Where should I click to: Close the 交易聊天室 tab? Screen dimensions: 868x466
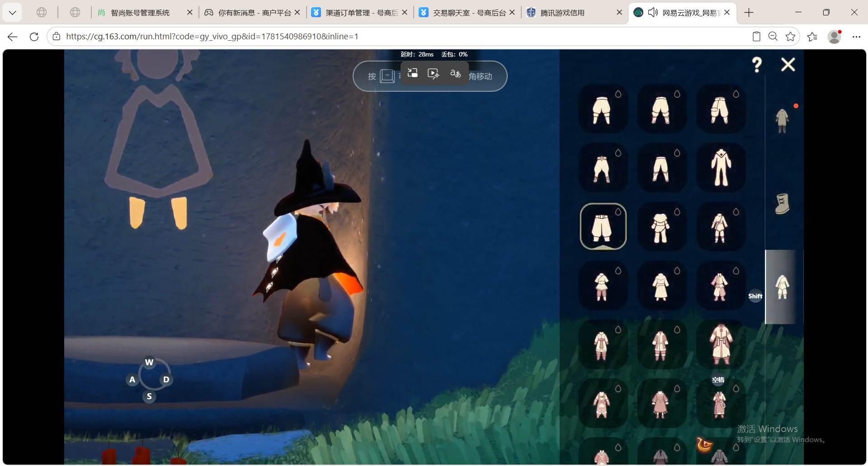(x=512, y=13)
